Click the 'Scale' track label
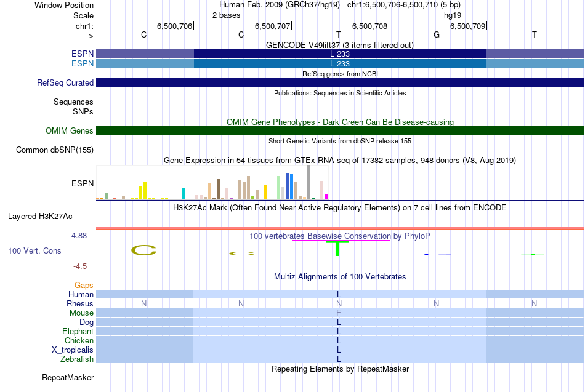Image resolution: width=585 pixels, height=392 pixels. 83,15
